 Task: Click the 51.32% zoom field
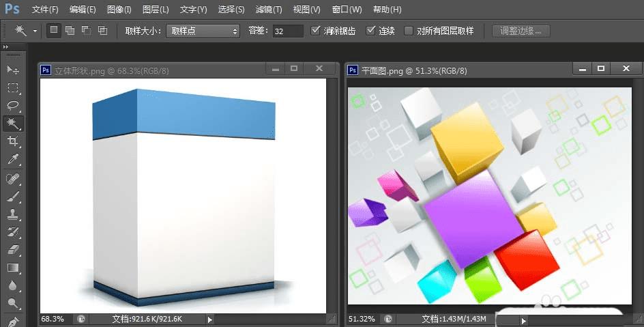(x=362, y=319)
